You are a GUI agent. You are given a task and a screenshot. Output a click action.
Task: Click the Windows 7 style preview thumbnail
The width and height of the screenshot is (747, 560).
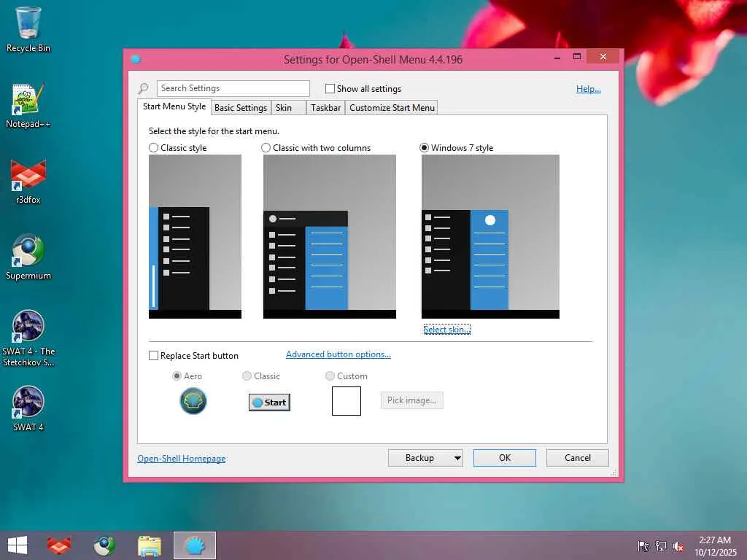[x=490, y=236]
